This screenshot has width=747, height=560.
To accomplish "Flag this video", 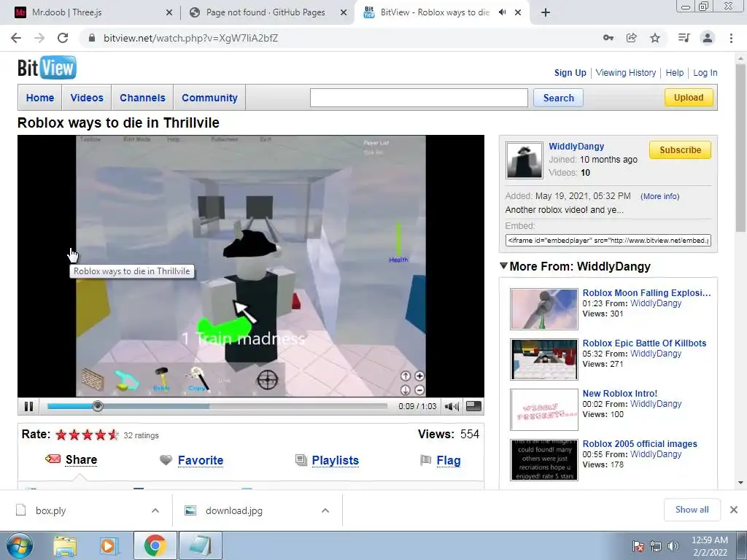I will point(449,461).
